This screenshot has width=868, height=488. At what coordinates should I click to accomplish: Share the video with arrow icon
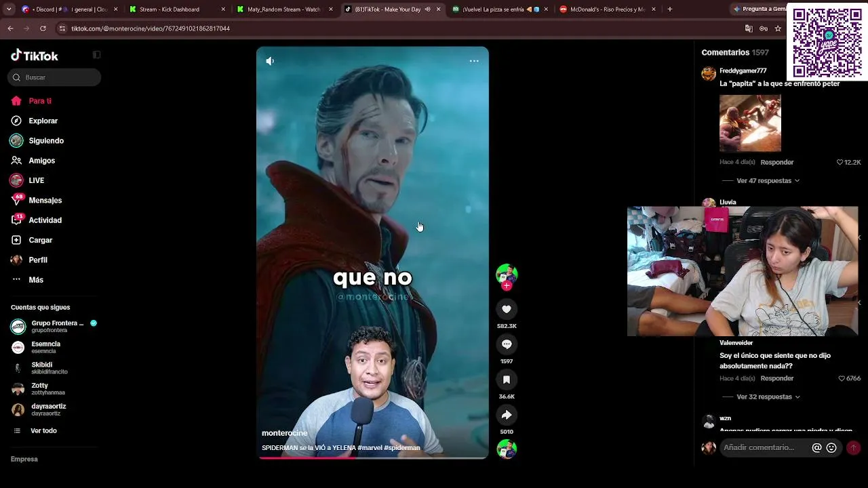507,415
